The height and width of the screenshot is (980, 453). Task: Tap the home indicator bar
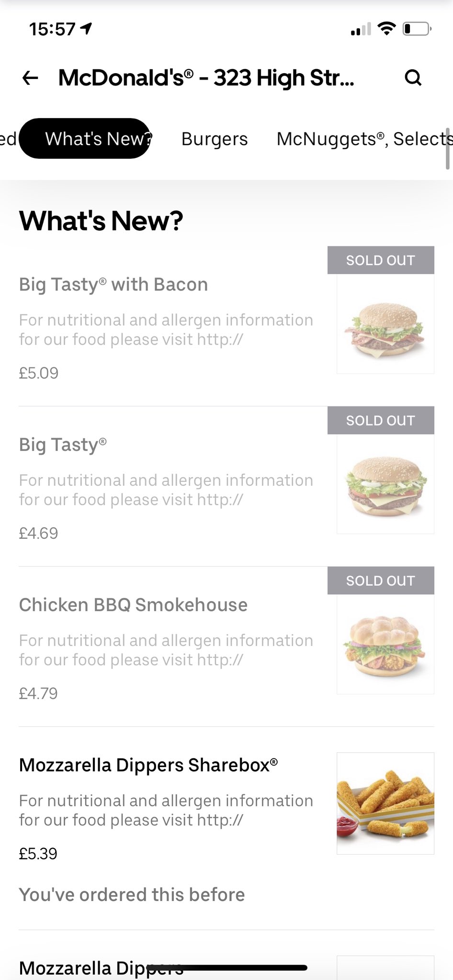(x=226, y=968)
